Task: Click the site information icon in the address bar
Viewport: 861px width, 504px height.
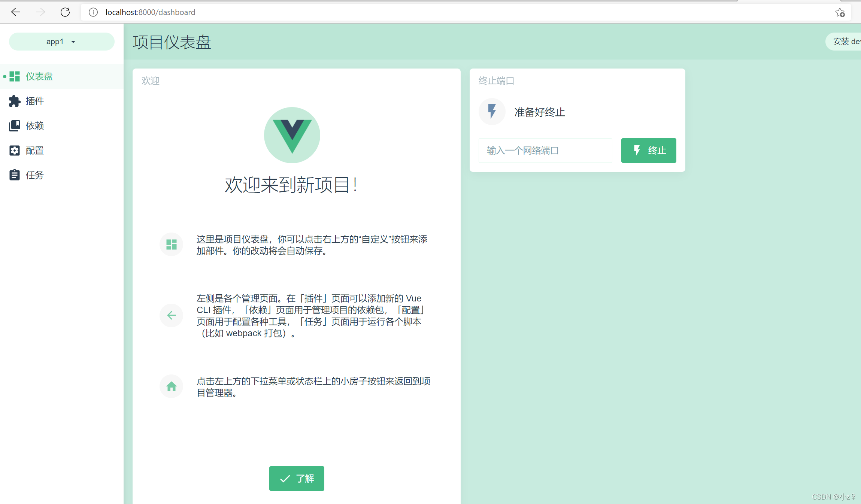Action: point(93,12)
